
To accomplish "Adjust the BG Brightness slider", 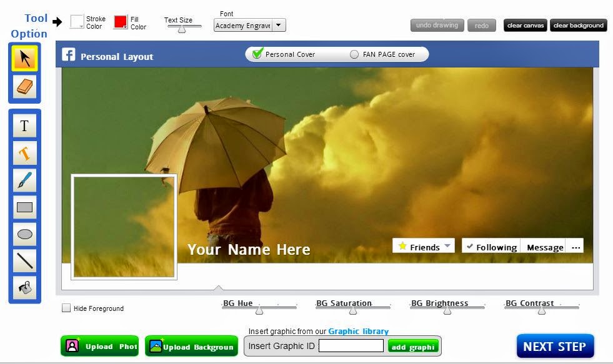I will 446,310.
